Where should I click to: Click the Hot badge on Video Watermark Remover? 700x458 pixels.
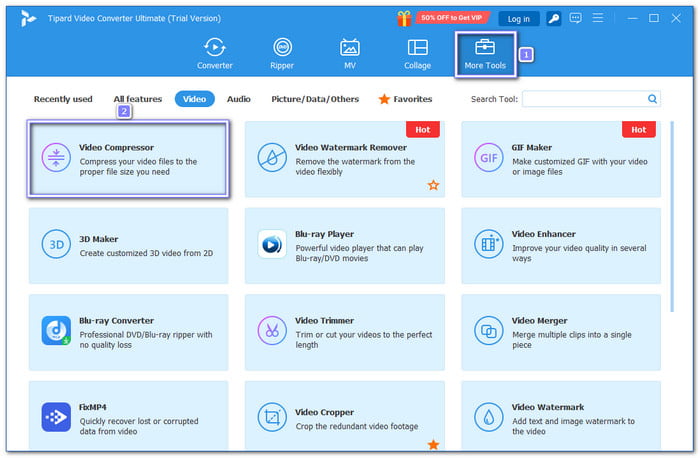pos(422,129)
